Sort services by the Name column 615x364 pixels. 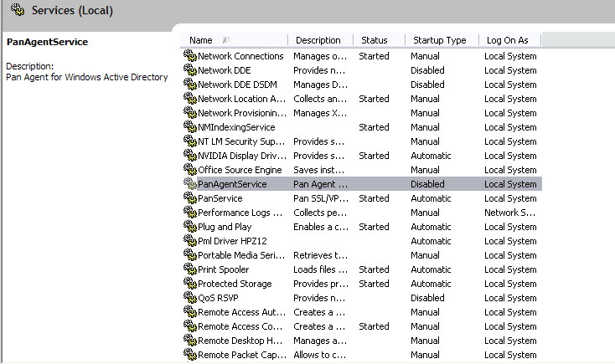201,40
